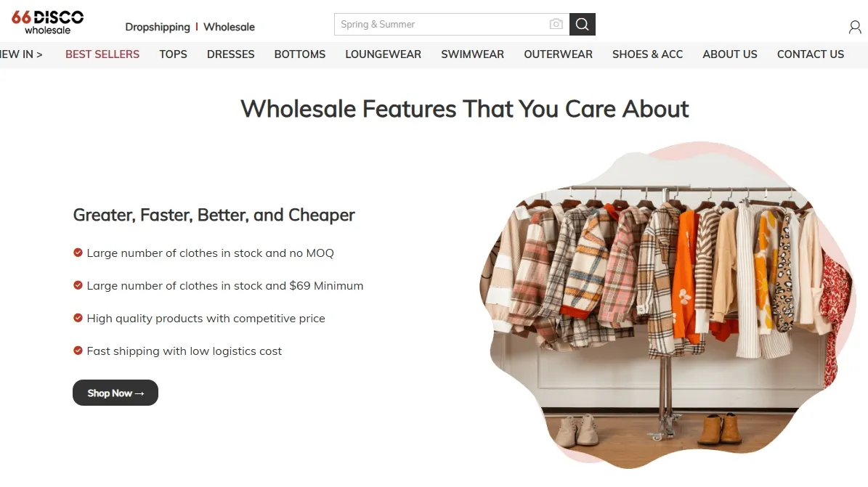Open the user account profile icon
The height and width of the screenshot is (487, 868).
(x=855, y=27)
